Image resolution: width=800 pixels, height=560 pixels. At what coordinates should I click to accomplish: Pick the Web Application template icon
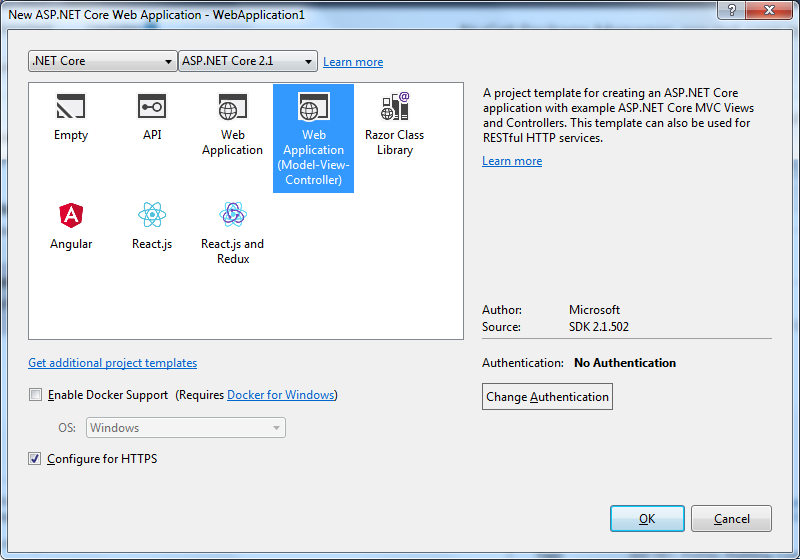click(x=233, y=106)
